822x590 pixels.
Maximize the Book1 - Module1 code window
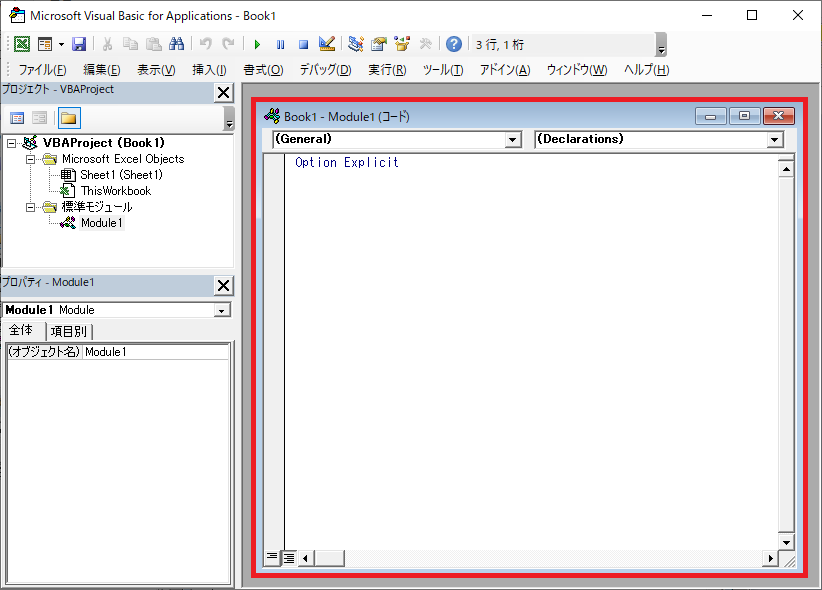(x=744, y=116)
